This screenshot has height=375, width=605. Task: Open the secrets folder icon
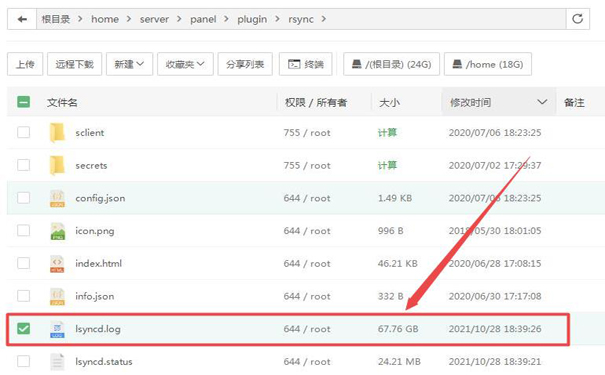pos(57,166)
